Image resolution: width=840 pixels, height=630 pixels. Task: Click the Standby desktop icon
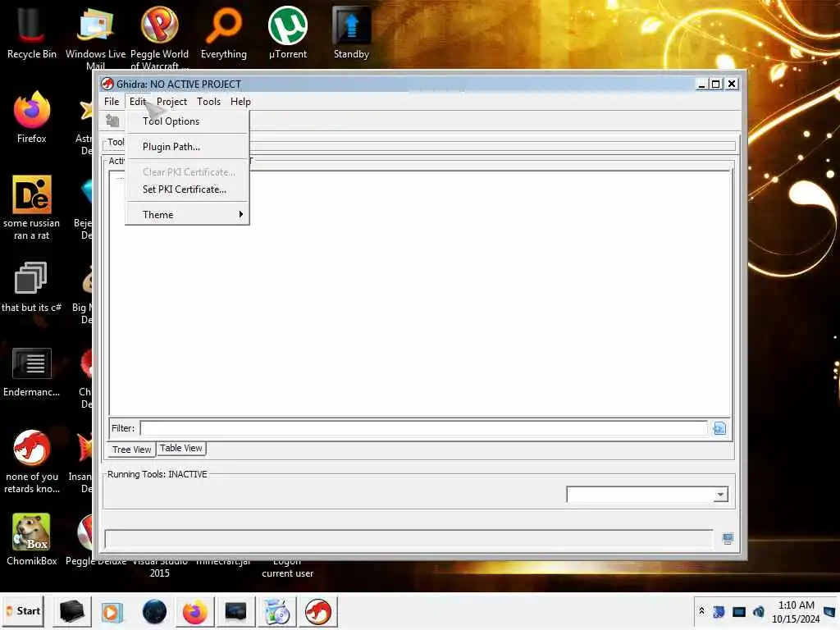[x=351, y=33]
